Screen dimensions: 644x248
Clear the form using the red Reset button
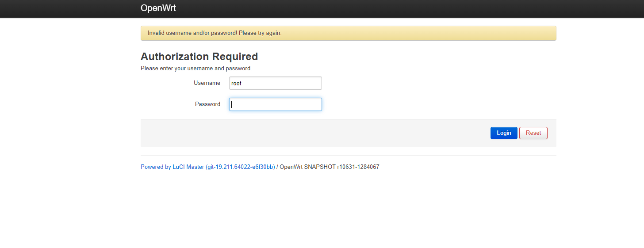(533, 133)
